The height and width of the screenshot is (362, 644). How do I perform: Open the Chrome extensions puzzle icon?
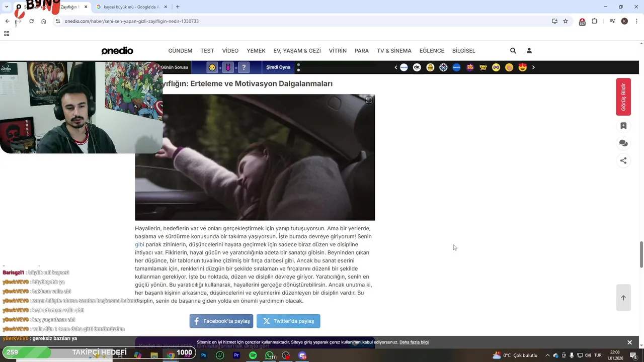[x=594, y=21]
